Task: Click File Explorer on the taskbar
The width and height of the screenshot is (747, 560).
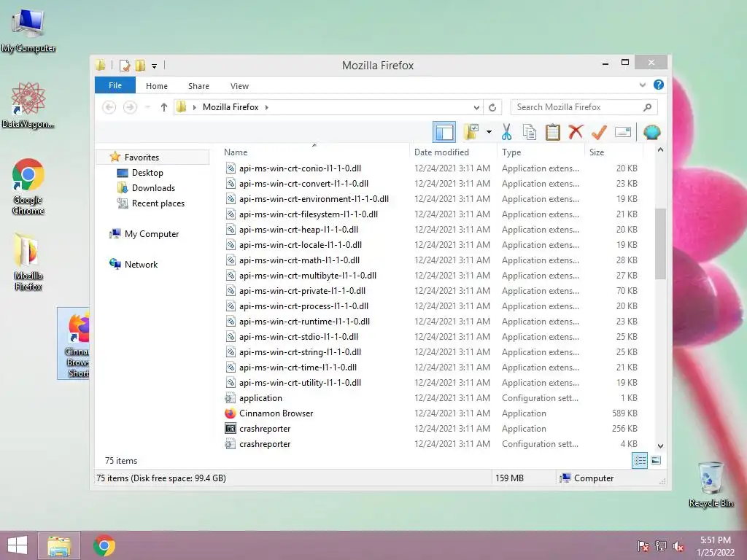Action: point(59,545)
